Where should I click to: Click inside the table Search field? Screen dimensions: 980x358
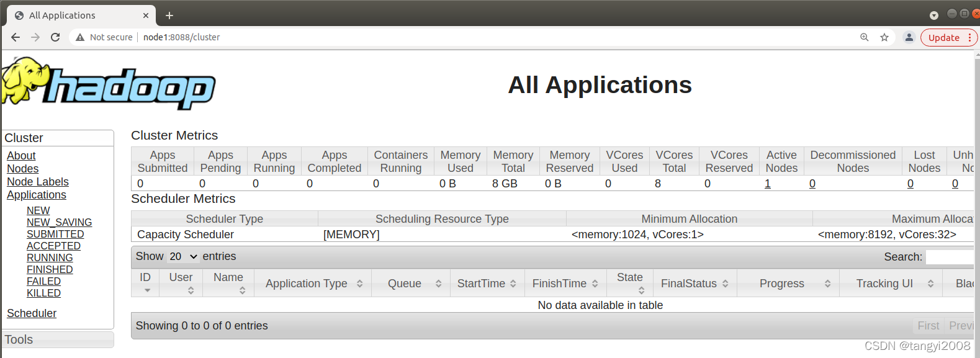click(950, 257)
